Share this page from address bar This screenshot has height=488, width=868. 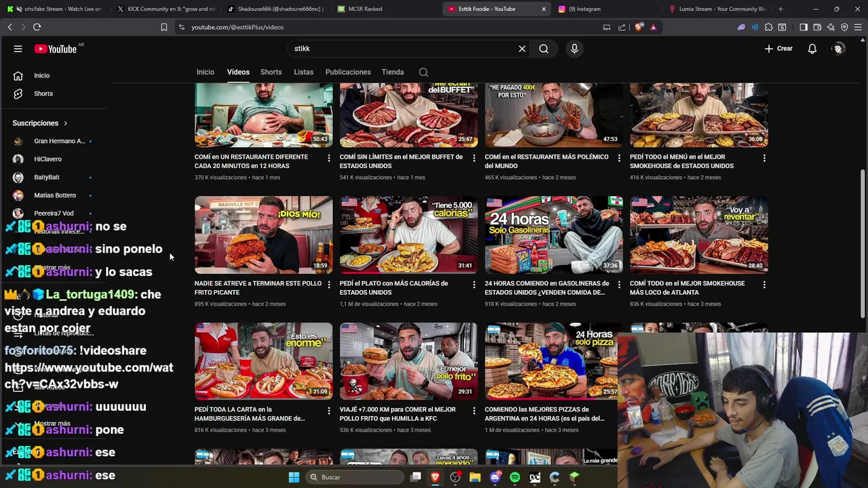622,27
